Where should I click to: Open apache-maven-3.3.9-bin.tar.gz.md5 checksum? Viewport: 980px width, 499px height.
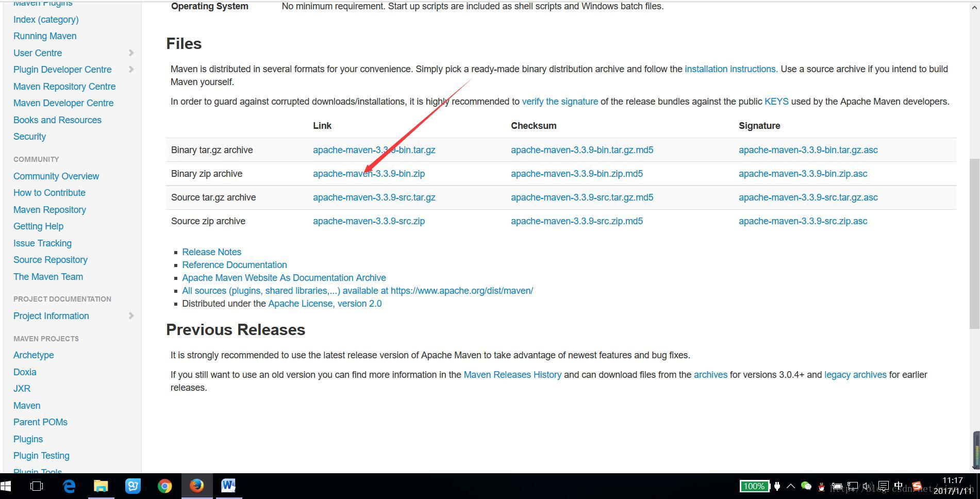pos(582,150)
